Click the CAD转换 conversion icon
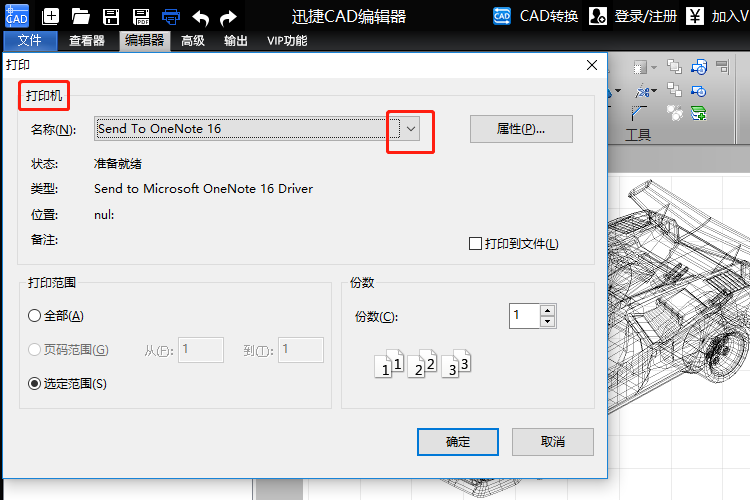This screenshot has height=500, width=750. 503,16
